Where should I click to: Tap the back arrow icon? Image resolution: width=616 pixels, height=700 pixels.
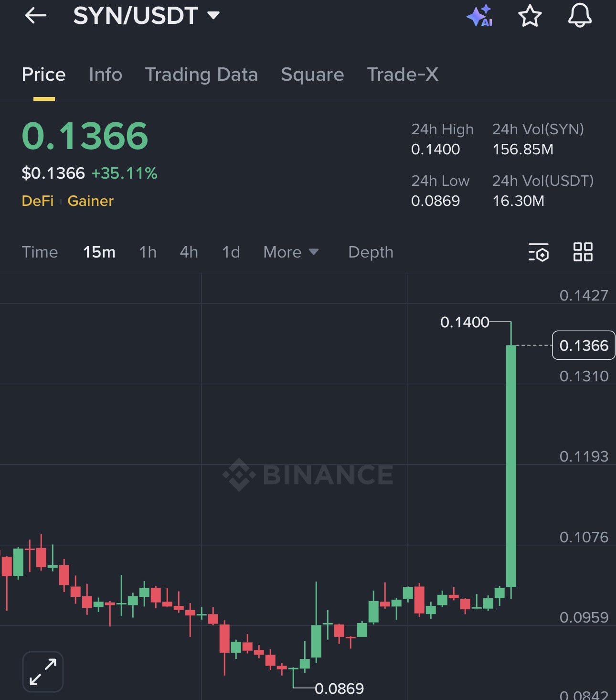pyautogui.click(x=36, y=16)
